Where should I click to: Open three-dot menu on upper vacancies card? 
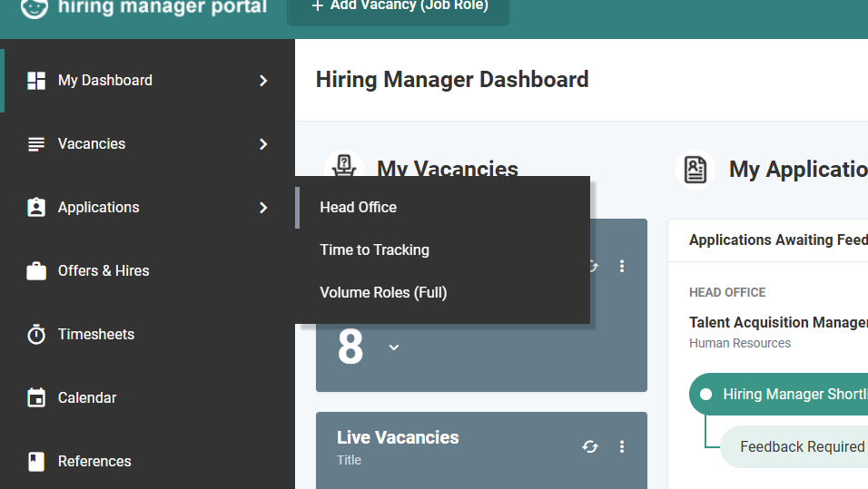(x=622, y=266)
